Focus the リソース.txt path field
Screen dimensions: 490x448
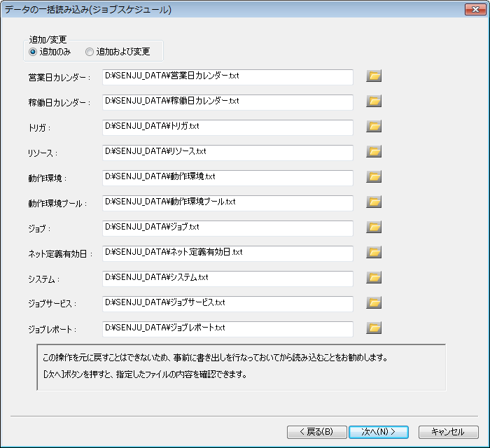(227, 153)
